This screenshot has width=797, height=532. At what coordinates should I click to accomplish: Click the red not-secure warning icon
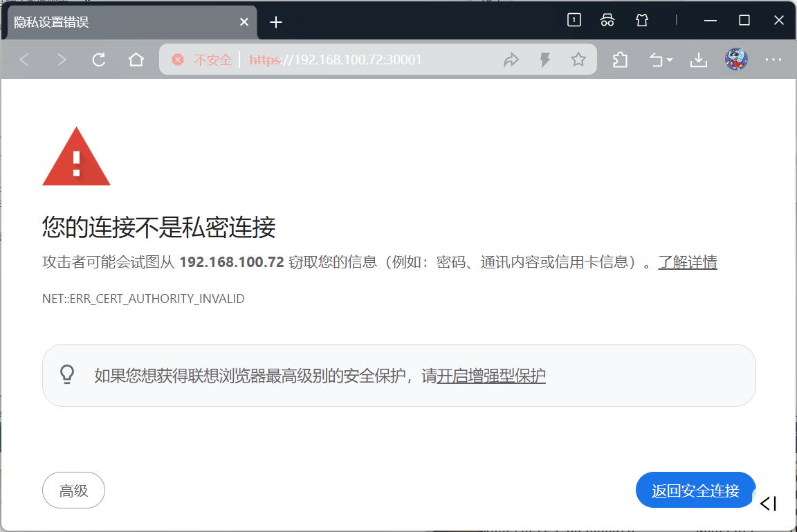(177, 59)
